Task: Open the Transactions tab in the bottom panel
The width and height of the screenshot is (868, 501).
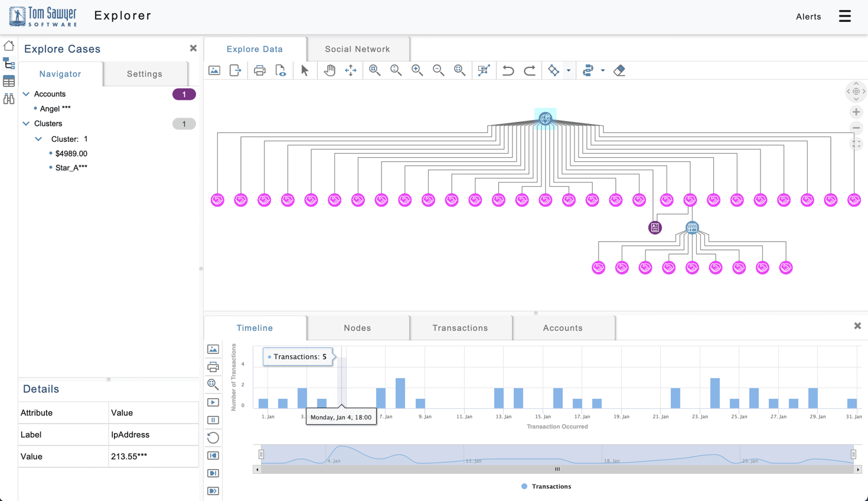Action: [x=461, y=327]
